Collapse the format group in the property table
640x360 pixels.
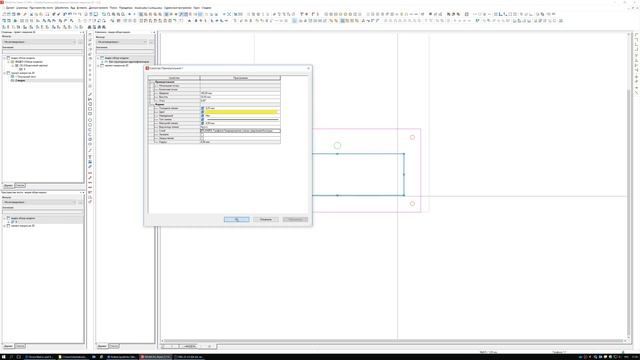[150, 104]
